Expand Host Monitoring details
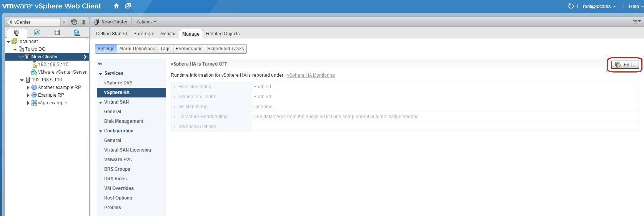Image resolution: width=644 pixels, height=216 pixels. point(175,87)
